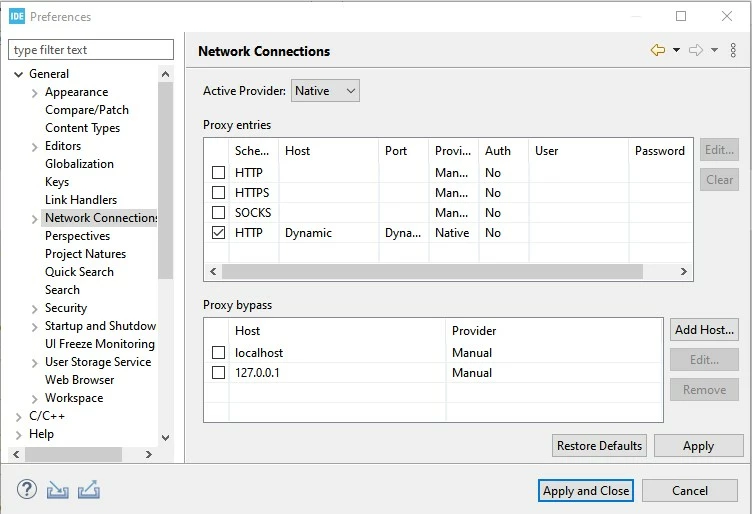Enable the SOCKS proxy entry checkbox
Screen dimensions: 752x514
pos(218,212)
